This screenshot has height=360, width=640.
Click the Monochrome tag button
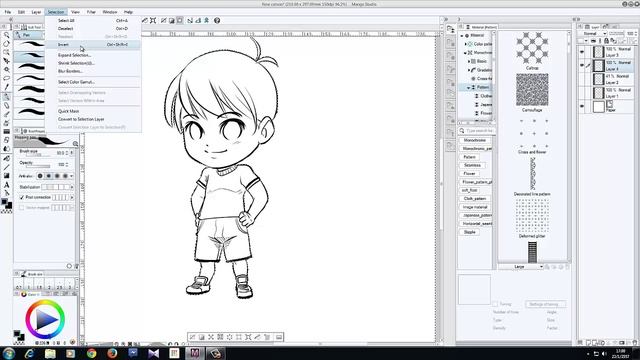475,140
